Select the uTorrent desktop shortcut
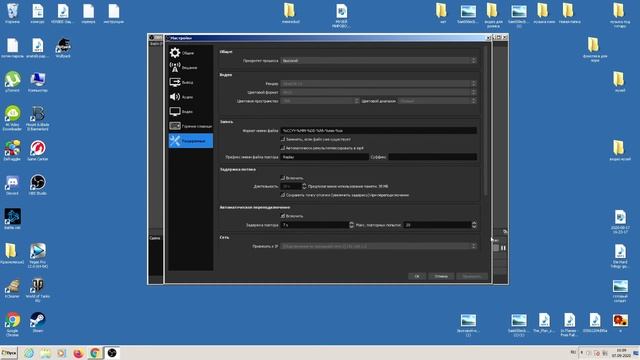This screenshot has height=360, width=640. [12, 82]
